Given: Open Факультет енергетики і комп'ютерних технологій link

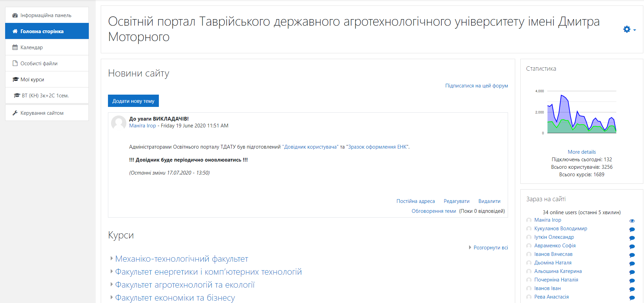Looking at the screenshot, I should (x=208, y=272).
